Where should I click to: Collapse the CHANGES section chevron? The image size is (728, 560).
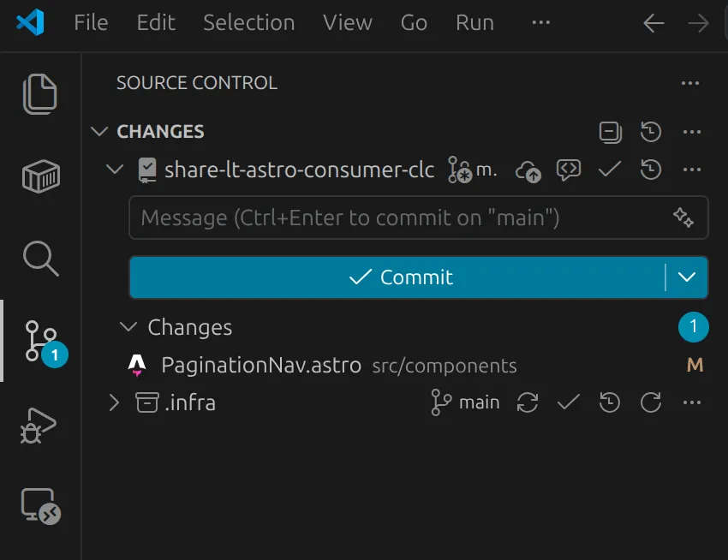(99, 131)
